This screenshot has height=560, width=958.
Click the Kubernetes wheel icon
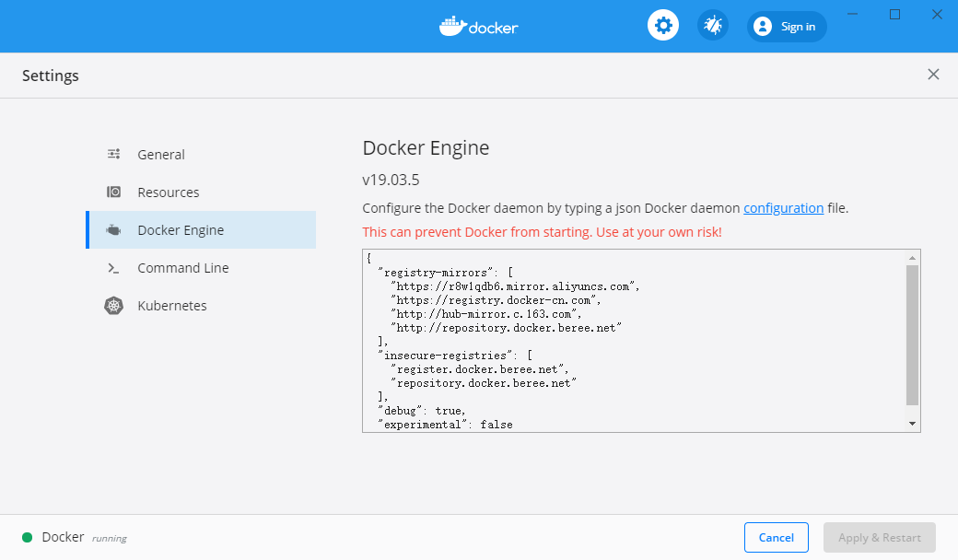[x=113, y=306]
